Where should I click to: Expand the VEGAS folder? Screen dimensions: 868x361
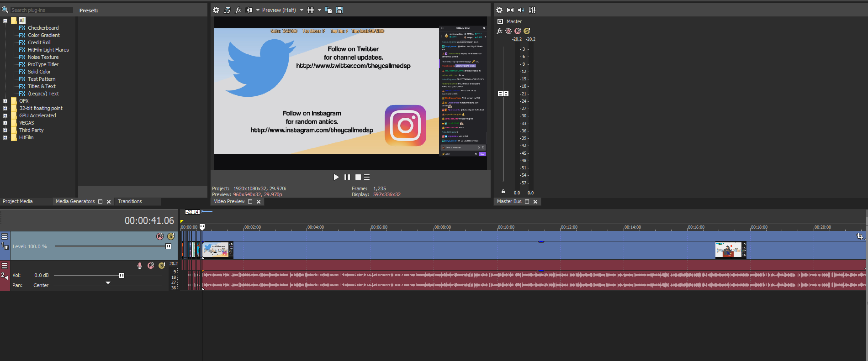5,123
